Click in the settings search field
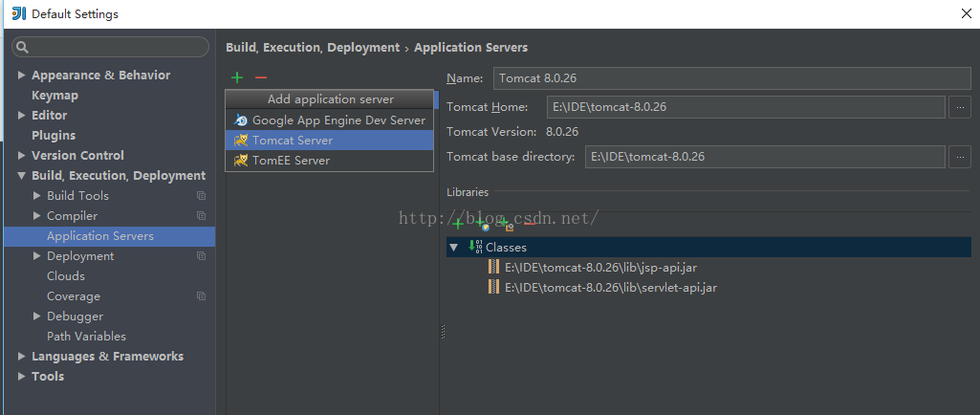Image resolution: width=980 pixels, height=415 pixels. point(110,47)
